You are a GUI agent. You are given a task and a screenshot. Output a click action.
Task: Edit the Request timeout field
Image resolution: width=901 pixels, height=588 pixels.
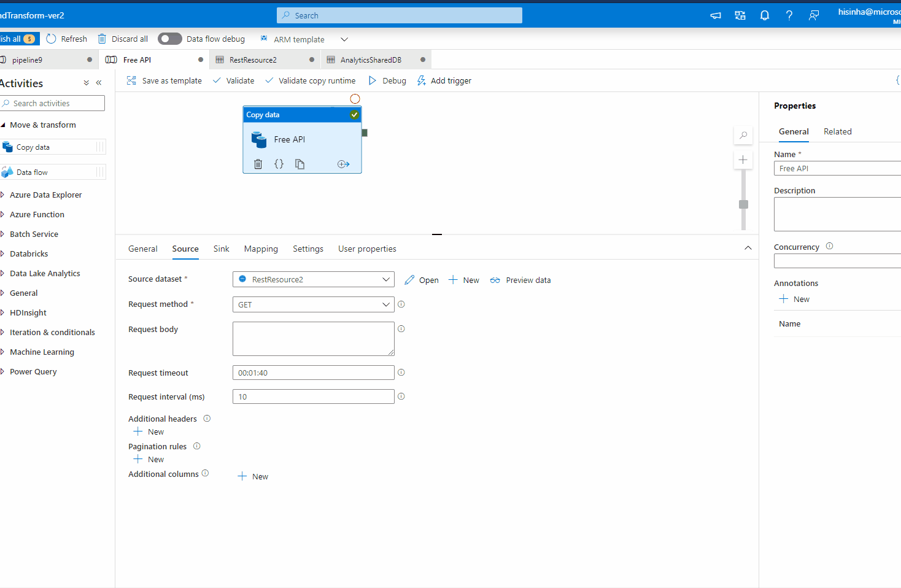[x=313, y=373]
